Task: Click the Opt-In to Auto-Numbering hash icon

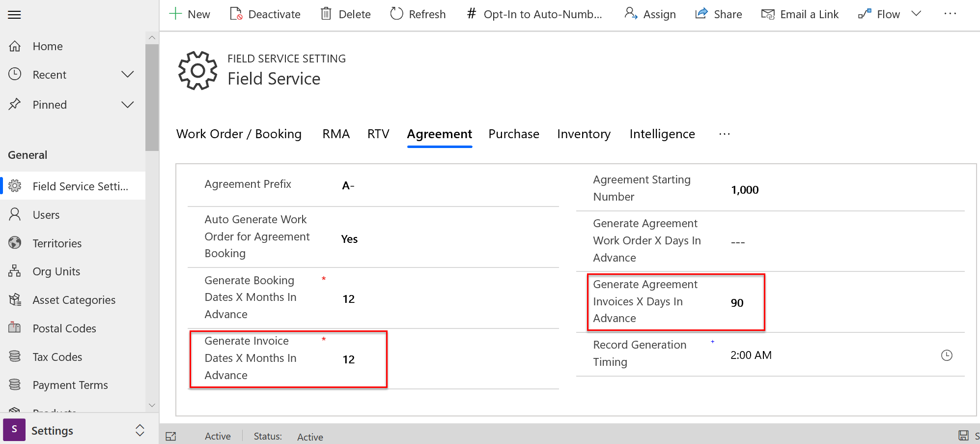Action: pos(472,14)
